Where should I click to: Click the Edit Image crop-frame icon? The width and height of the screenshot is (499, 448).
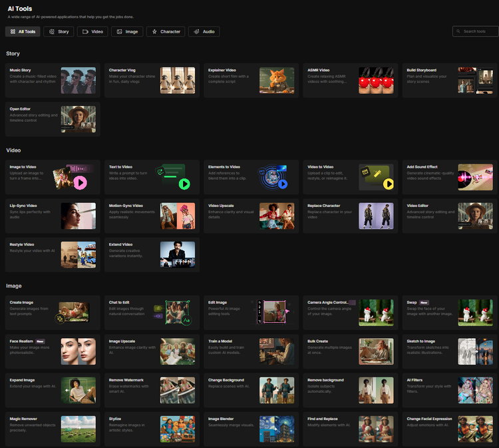click(x=275, y=312)
